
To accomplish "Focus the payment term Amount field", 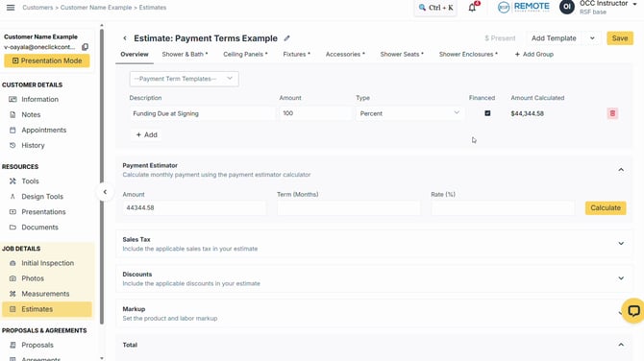I will click(x=315, y=113).
